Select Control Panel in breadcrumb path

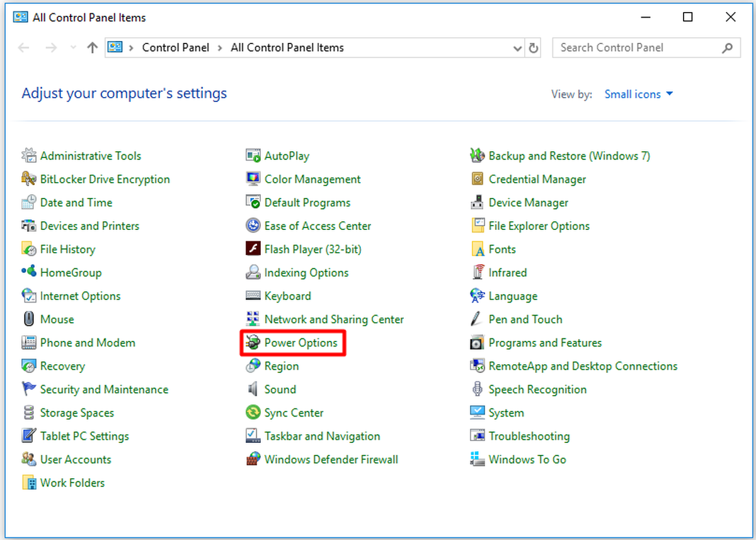tap(176, 48)
